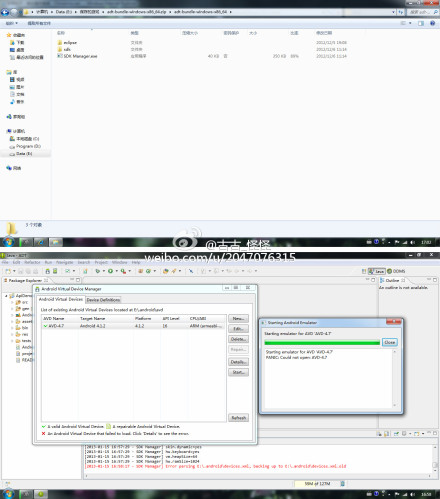
Task: Click the Explorer search box
Action: click(x=422, y=12)
